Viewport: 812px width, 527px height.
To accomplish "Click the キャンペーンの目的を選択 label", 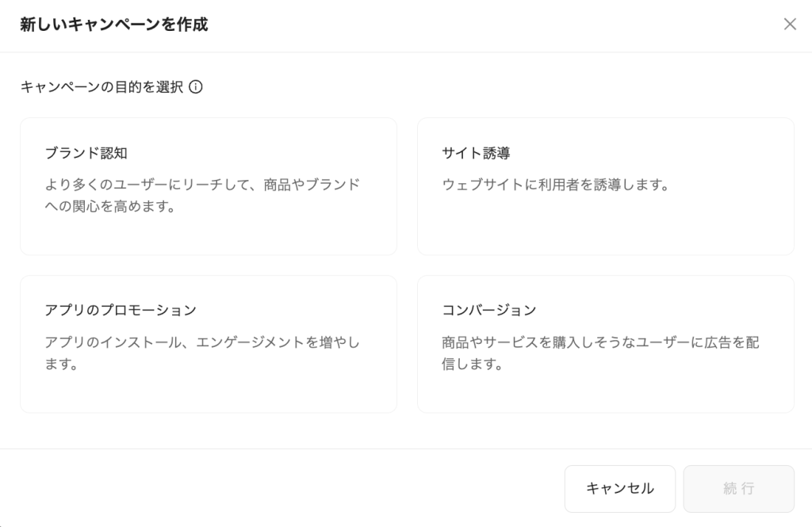I will 101,87.
